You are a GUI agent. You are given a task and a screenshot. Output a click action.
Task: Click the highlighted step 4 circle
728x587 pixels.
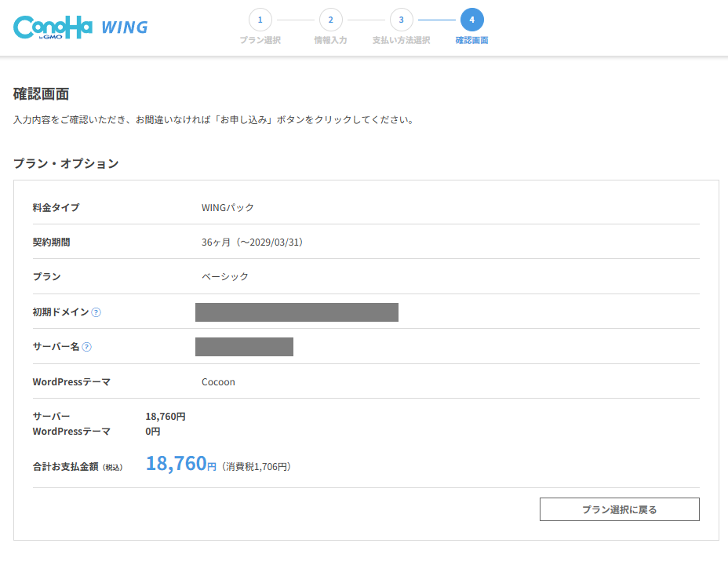tap(471, 20)
